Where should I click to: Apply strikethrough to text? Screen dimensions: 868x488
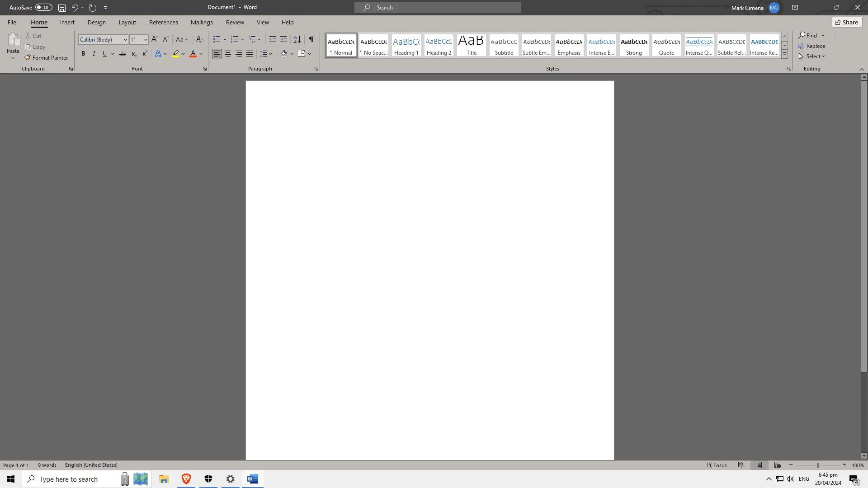click(123, 54)
